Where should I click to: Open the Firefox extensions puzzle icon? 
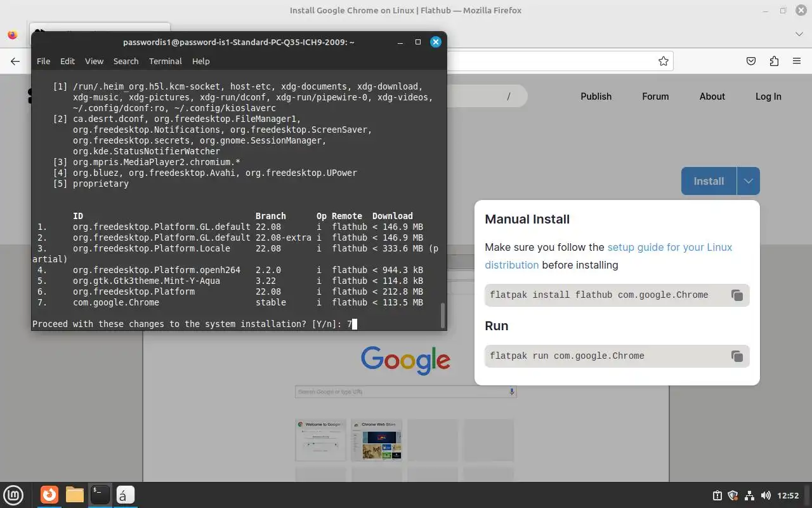tap(774, 61)
